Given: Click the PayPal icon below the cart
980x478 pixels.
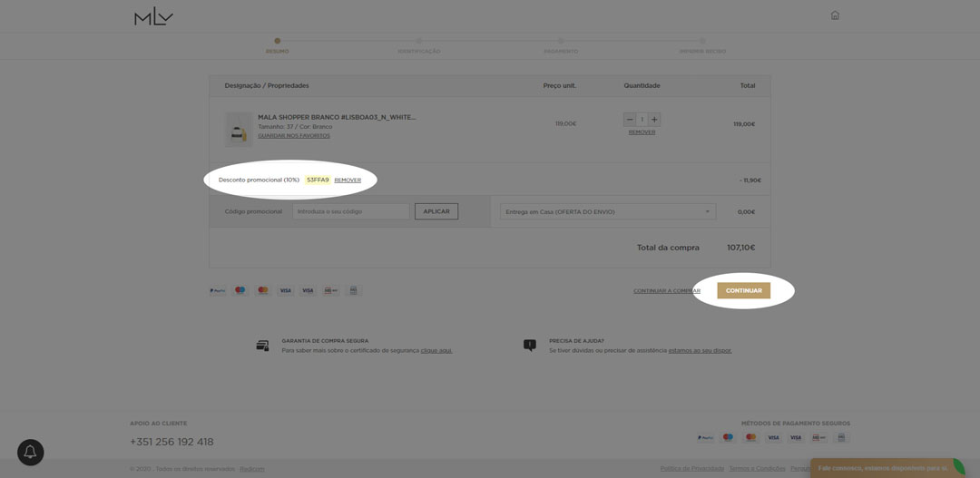Looking at the screenshot, I should pos(217,290).
